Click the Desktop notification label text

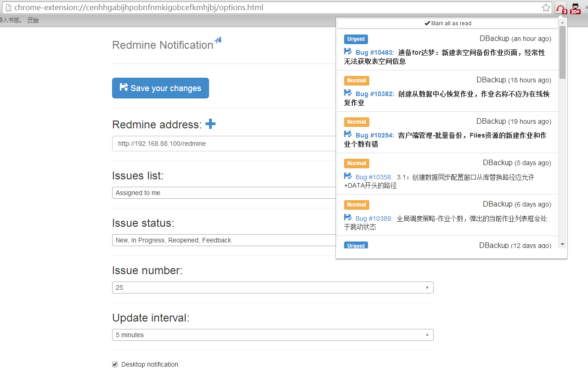[x=150, y=364]
